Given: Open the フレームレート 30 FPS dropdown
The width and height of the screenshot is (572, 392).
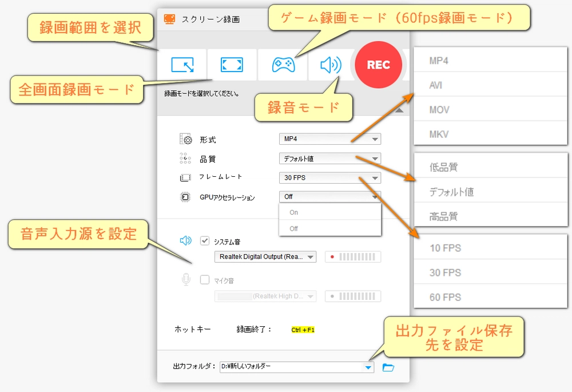Looking at the screenshot, I should 329,177.
